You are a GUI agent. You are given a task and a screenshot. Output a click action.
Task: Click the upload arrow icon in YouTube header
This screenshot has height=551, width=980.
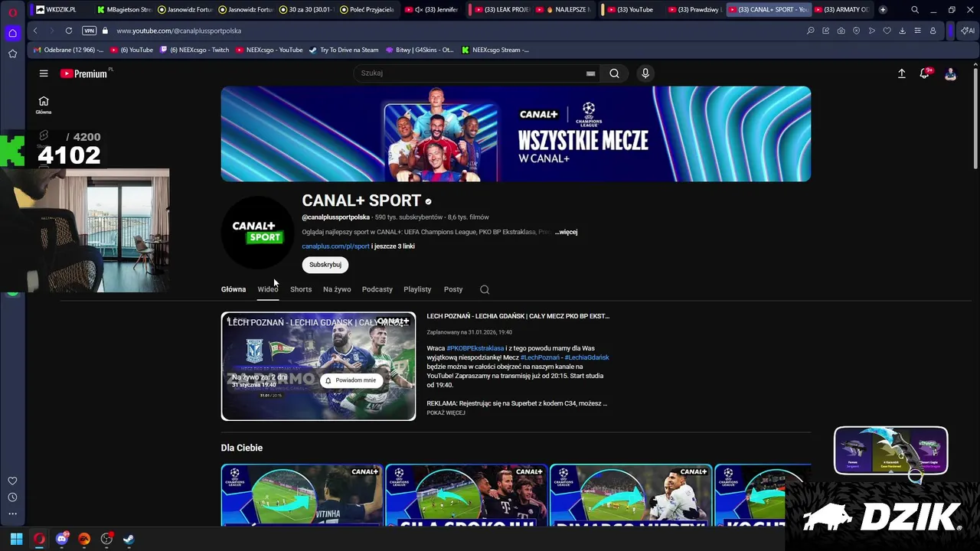(901, 73)
